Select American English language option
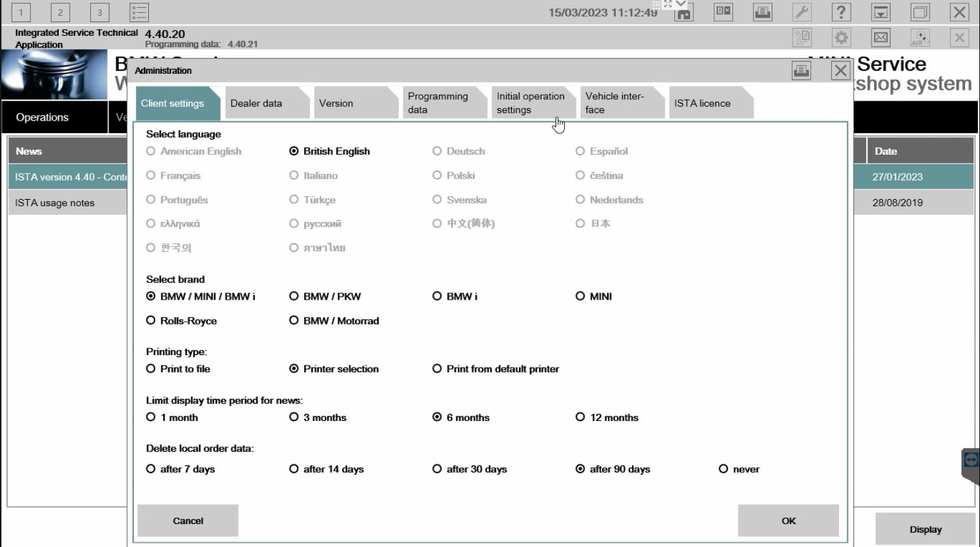The height and width of the screenshot is (547, 980). tap(194, 151)
